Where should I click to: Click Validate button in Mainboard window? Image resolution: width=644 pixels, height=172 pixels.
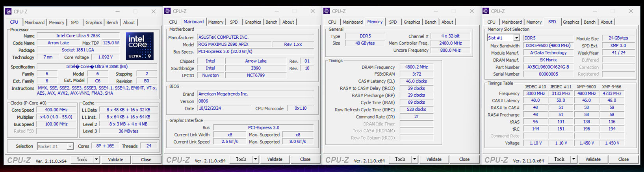click(275, 159)
